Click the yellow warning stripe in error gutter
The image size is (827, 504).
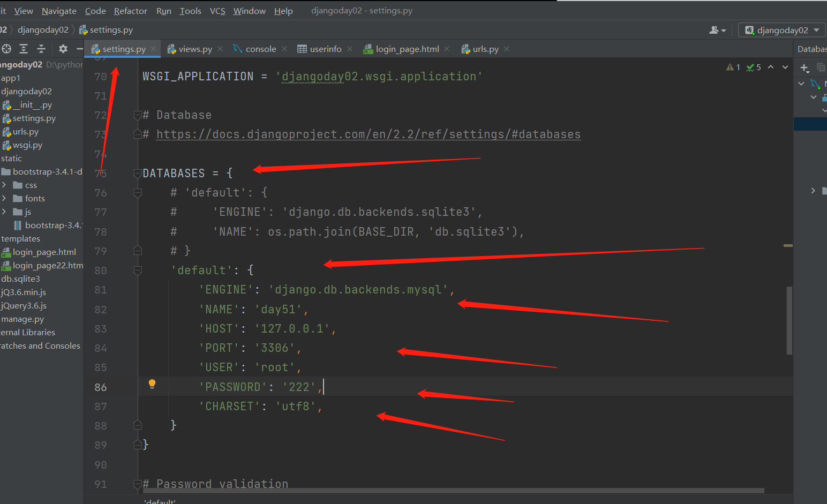(x=788, y=246)
